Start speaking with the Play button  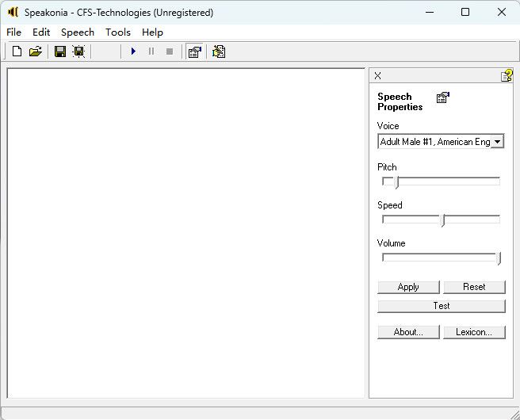(x=133, y=52)
